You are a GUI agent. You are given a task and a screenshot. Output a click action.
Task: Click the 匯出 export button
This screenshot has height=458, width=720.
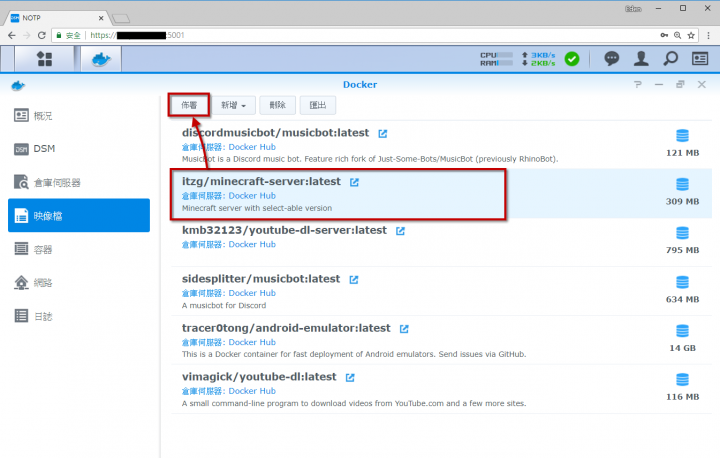pyautogui.click(x=318, y=105)
